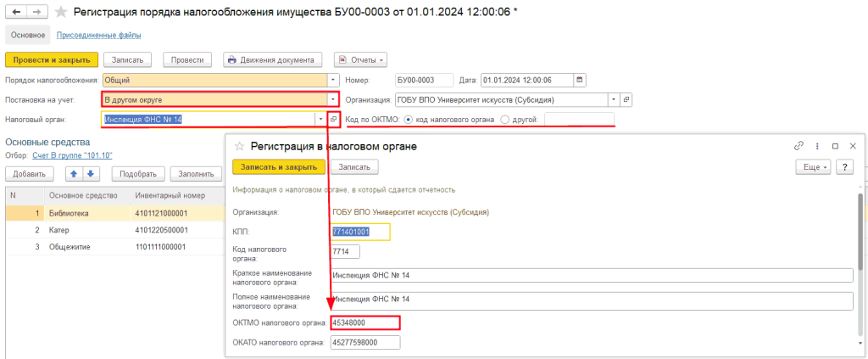Open the Налоговый орган record via open icon

point(333,120)
